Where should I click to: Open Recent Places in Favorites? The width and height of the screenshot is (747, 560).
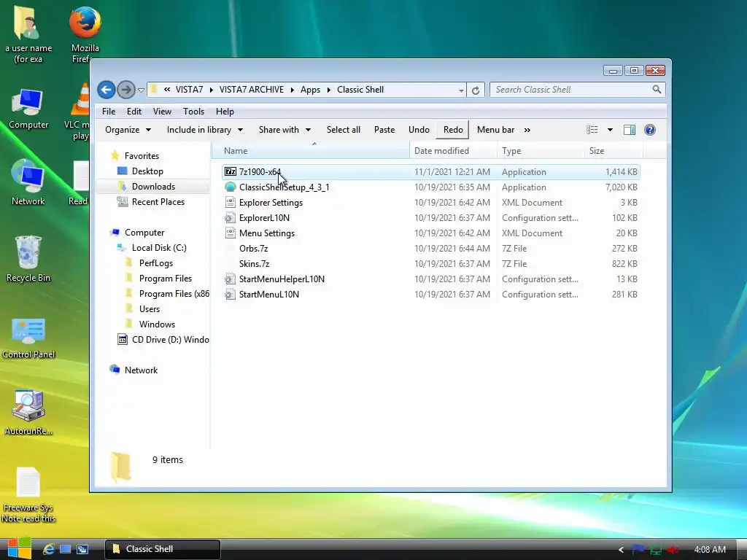point(158,201)
